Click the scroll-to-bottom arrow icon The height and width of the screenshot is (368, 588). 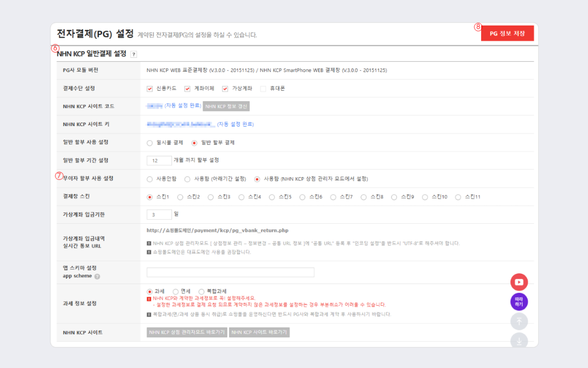(519, 341)
